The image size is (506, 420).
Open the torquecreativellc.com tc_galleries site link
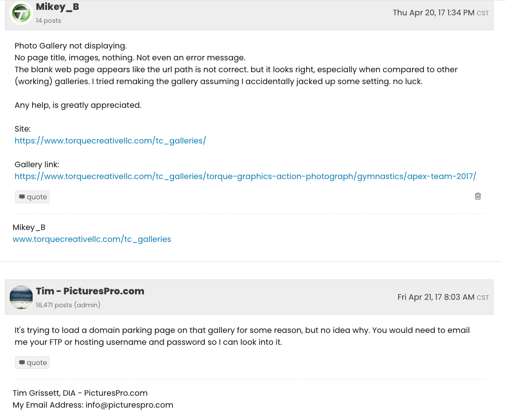(x=110, y=141)
